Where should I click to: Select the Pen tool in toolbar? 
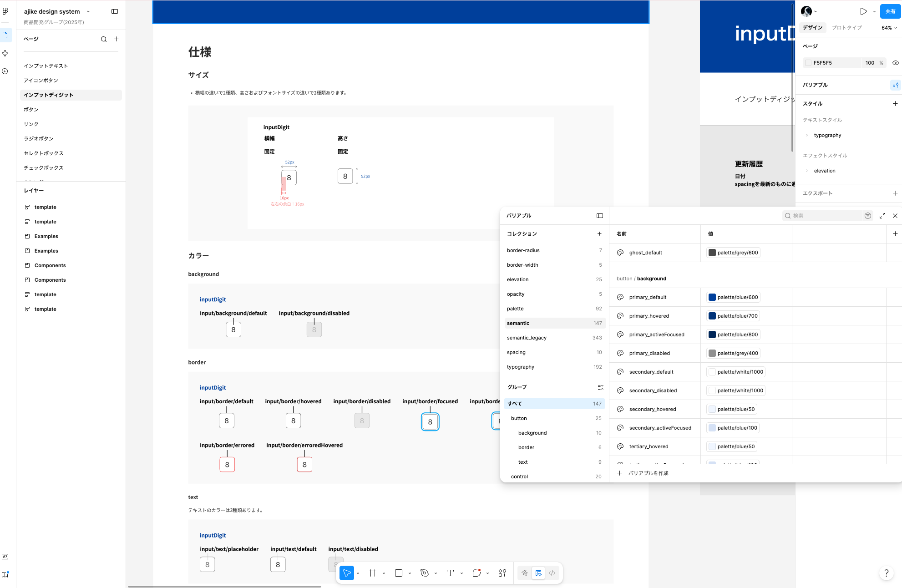(425, 573)
